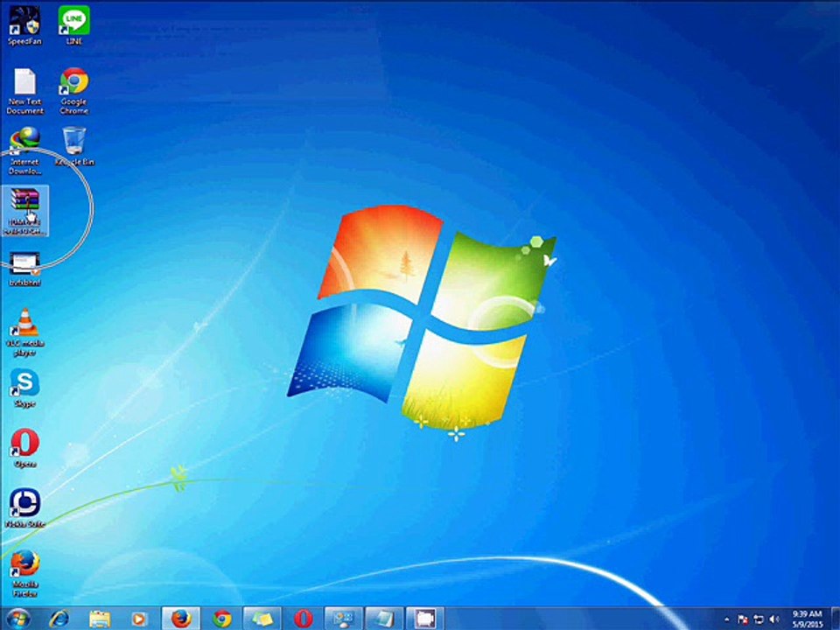Open Action Center flag in tray

click(x=743, y=619)
